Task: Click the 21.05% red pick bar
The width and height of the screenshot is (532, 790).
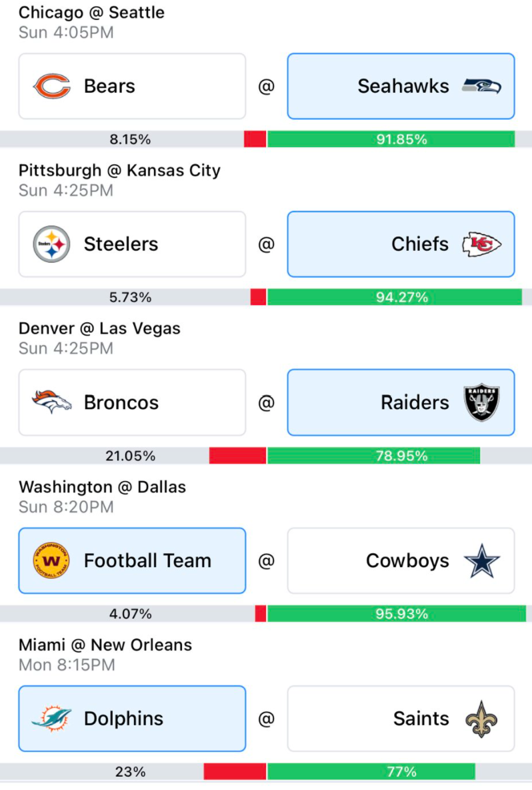Action: click(237, 456)
